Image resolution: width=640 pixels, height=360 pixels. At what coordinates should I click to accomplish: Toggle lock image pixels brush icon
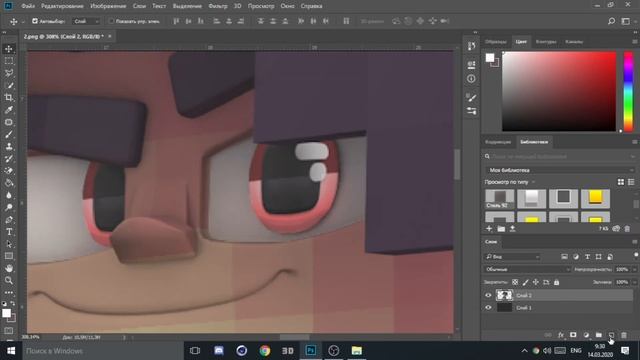526,282
